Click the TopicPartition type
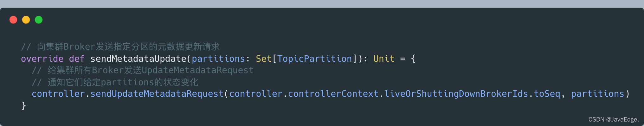 pos(315,59)
